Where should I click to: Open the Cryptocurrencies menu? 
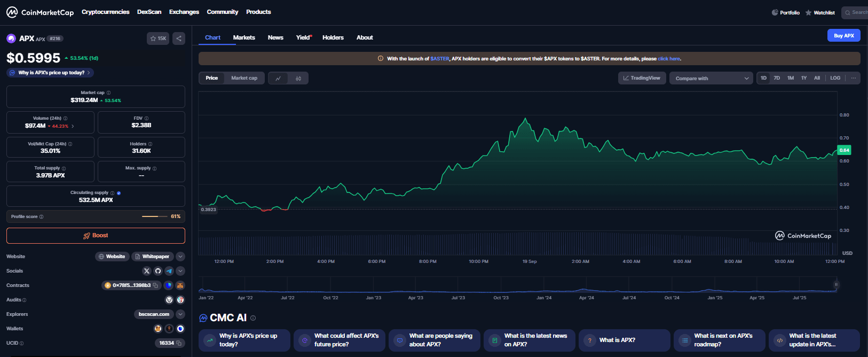click(x=106, y=12)
